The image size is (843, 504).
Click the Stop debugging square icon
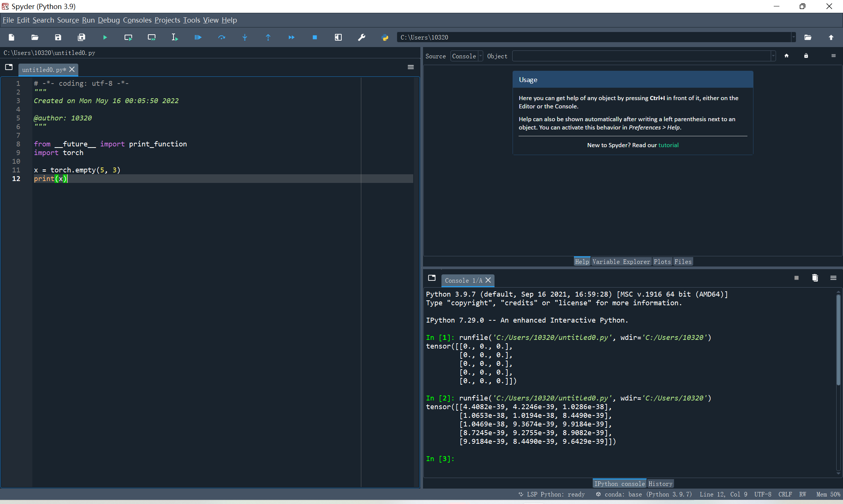tap(315, 37)
